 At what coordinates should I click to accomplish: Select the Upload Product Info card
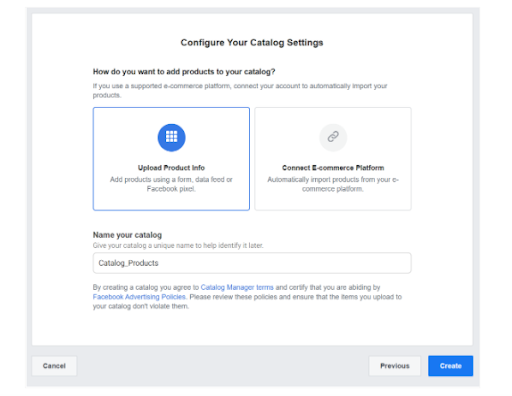tap(171, 159)
